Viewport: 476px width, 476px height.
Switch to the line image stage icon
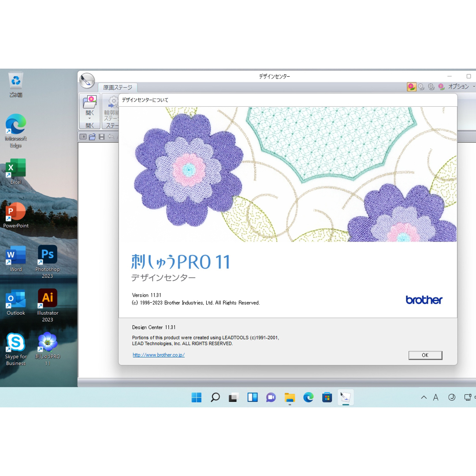[x=421, y=87]
